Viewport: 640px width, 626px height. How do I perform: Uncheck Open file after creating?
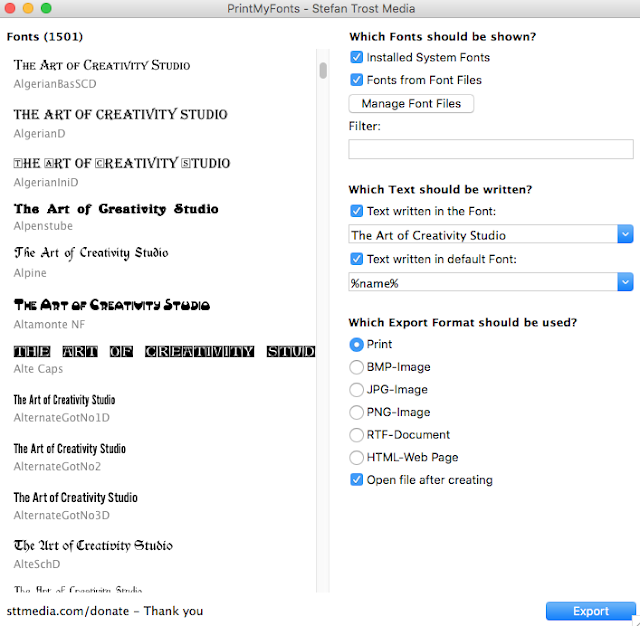point(357,480)
